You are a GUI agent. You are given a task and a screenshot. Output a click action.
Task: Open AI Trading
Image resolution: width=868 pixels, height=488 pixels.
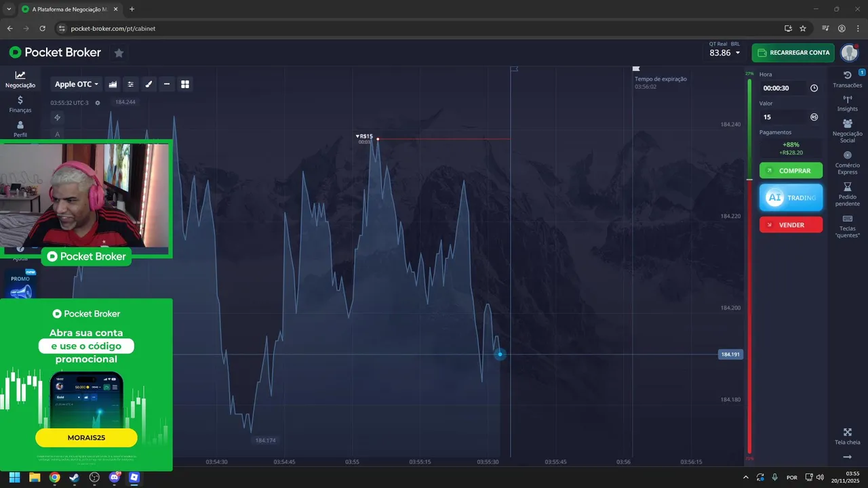pyautogui.click(x=791, y=198)
